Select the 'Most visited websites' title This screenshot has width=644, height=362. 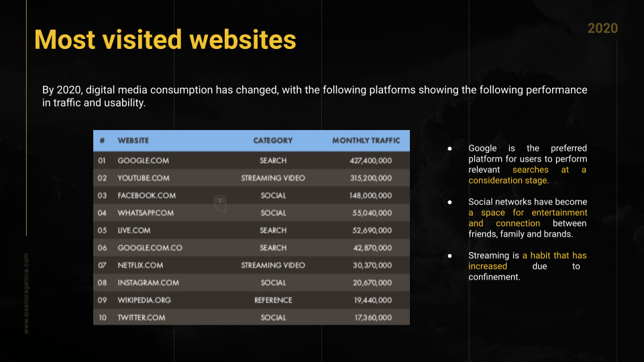coord(165,40)
